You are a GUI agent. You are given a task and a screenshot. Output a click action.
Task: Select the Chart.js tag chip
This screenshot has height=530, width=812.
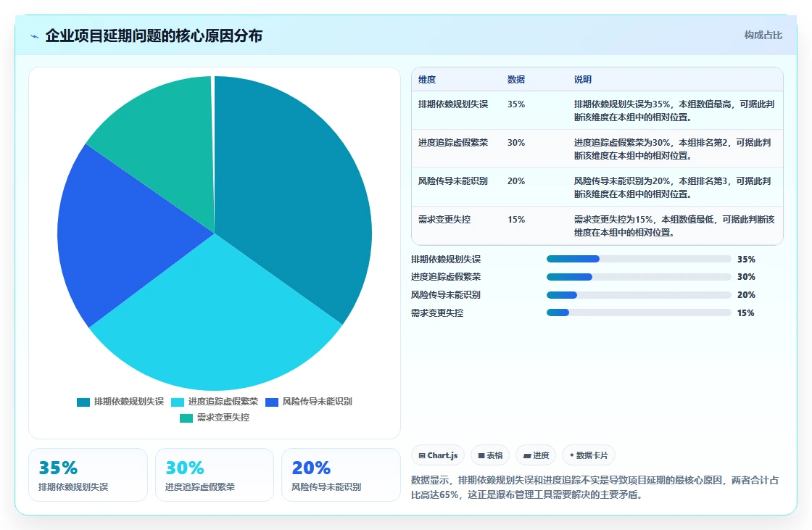438,455
